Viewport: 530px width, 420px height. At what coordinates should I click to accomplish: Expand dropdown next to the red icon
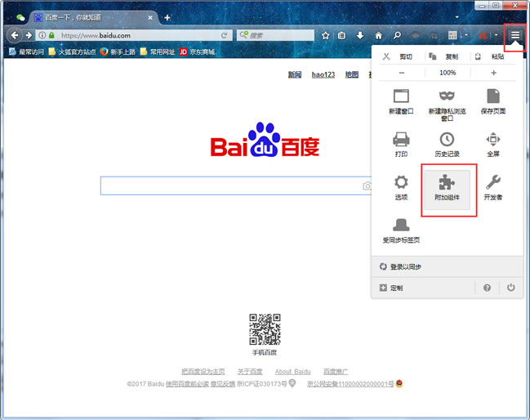point(496,35)
